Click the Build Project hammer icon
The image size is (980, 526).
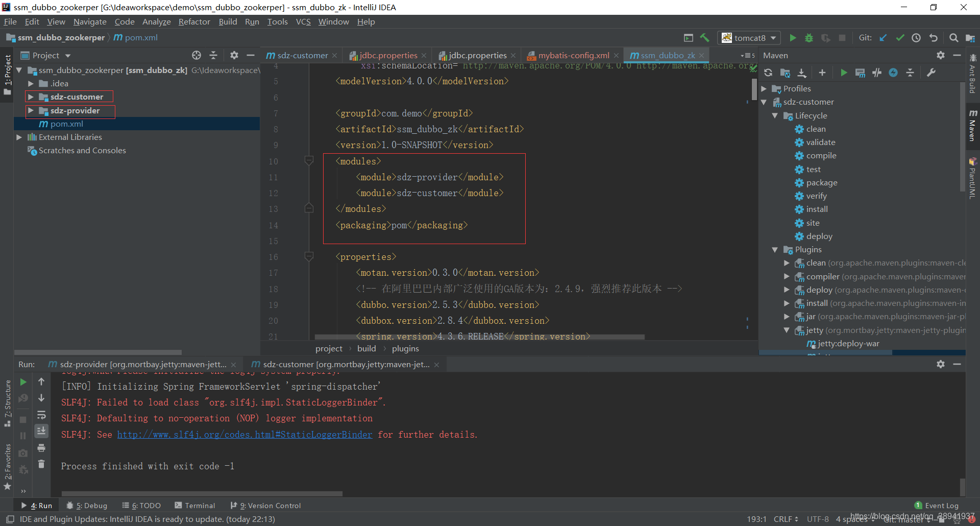705,38
